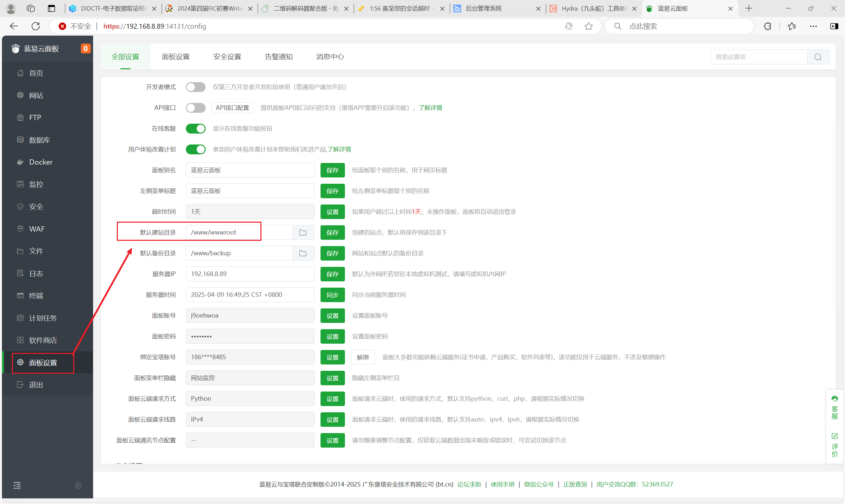
Task: Switch off user experience improvement plan
Action: [195, 149]
